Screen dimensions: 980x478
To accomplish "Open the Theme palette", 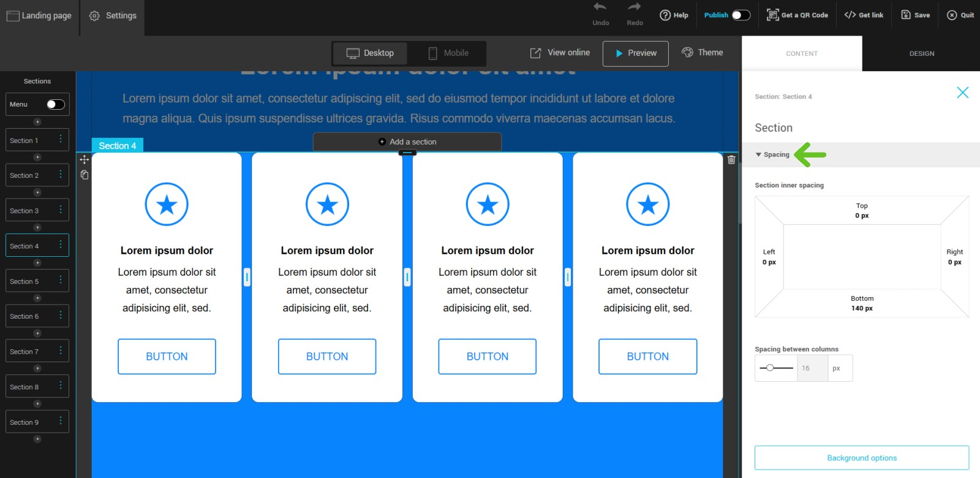I will [x=703, y=53].
